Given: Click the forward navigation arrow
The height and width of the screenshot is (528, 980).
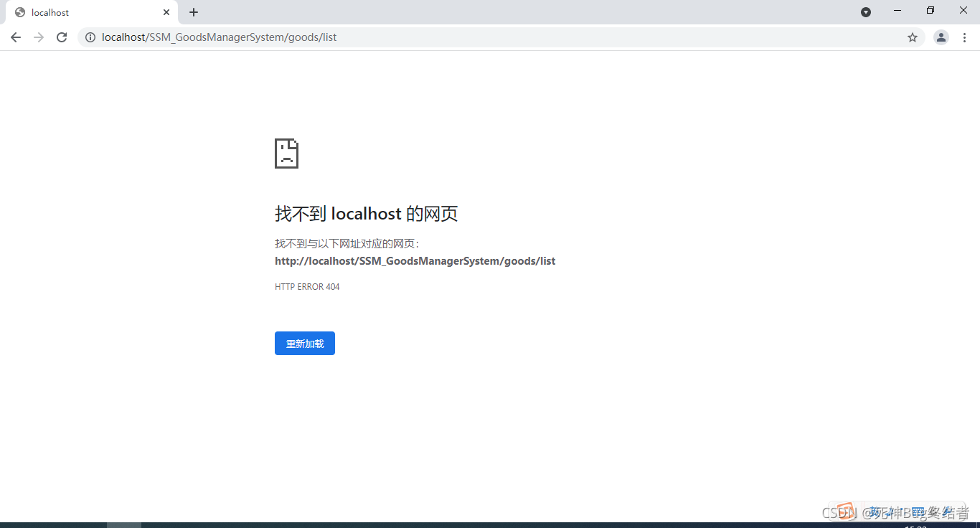Looking at the screenshot, I should pos(39,37).
